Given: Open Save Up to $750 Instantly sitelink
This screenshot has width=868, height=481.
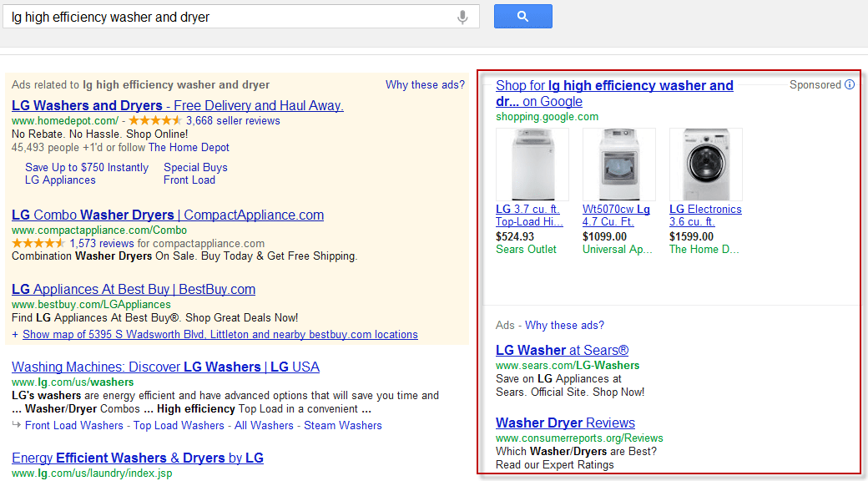Looking at the screenshot, I should tap(87, 167).
